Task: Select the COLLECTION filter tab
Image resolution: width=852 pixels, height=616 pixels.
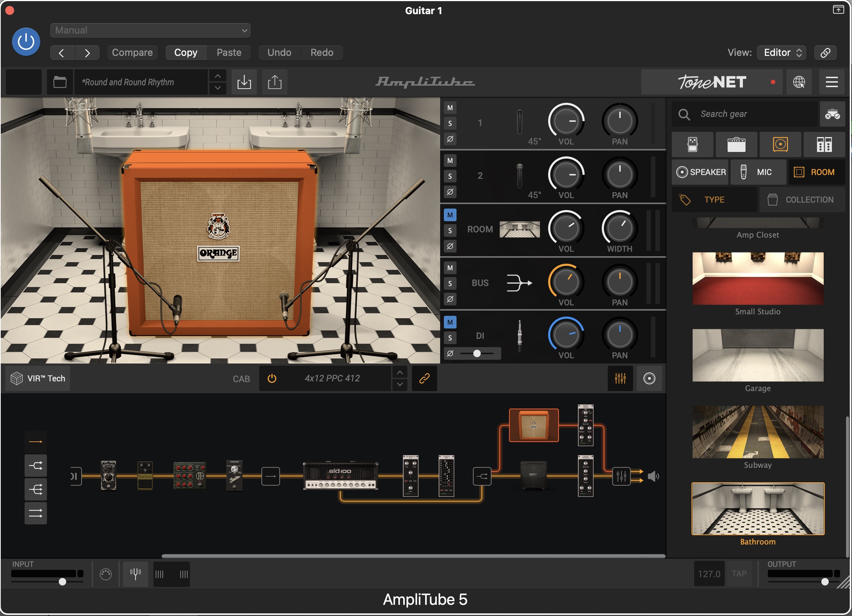Action: coord(802,200)
